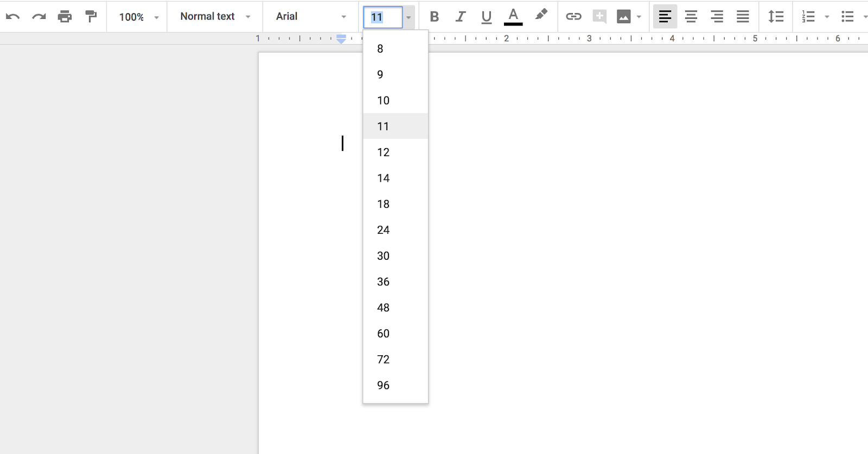Print the document with printer icon
Screen dimensions: 868x454
65,17
